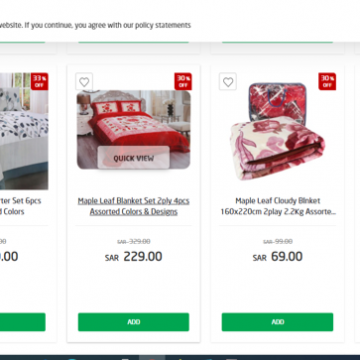Follow the Comforter Set 6pcs product title
The width and height of the screenshot is (360, 360).
tap(21, 206)
